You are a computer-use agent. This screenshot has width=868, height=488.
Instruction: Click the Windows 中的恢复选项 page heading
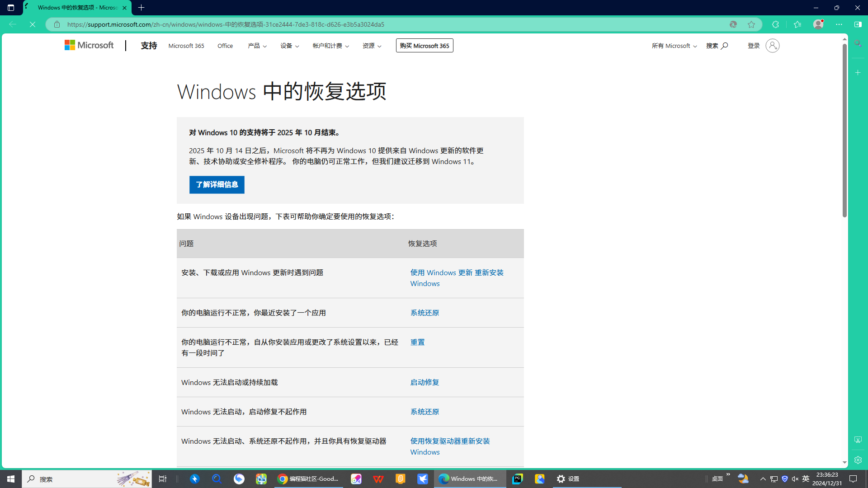pos(282,92)
